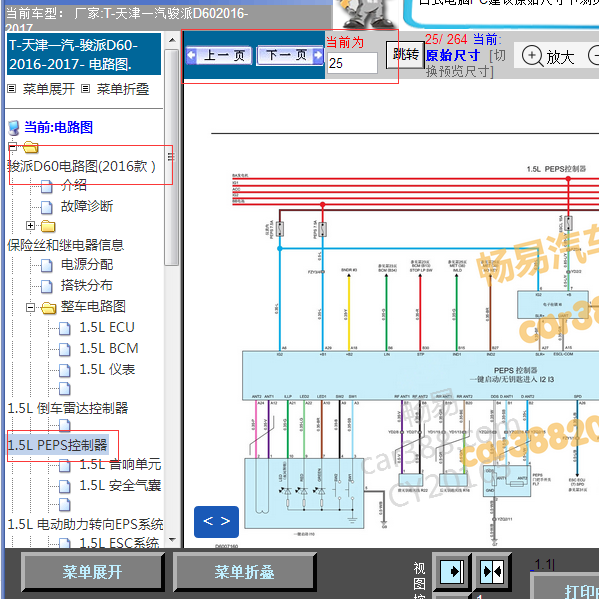
Task: Click the 跳转 jump button
Action: [405, 54]
